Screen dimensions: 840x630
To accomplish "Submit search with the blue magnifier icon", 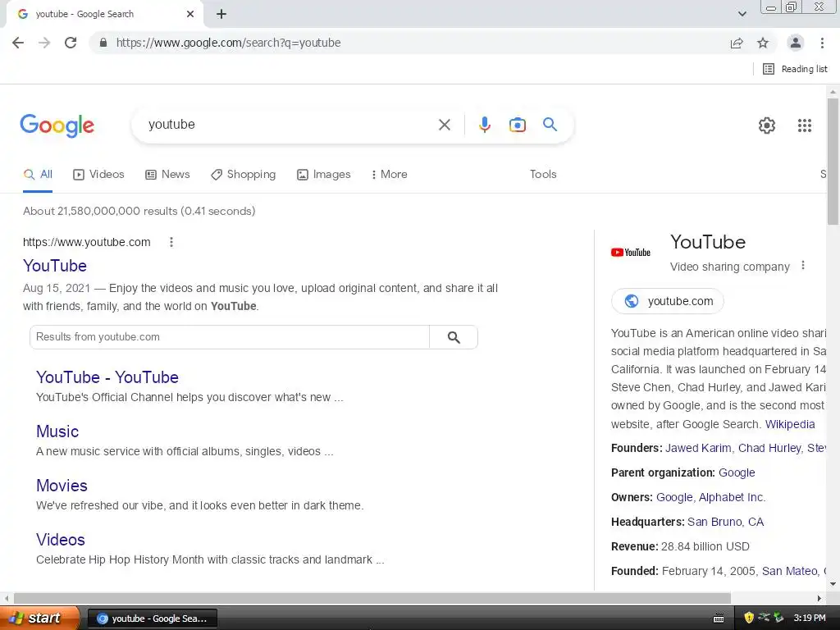I will pos(550,125).
